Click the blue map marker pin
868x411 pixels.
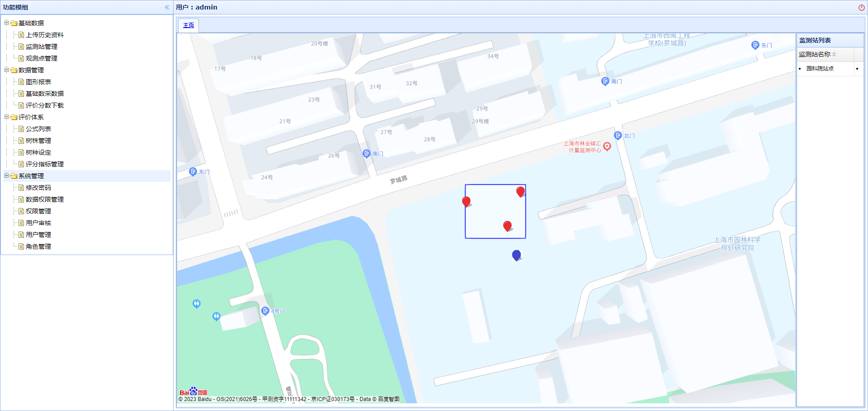[516, 255]
